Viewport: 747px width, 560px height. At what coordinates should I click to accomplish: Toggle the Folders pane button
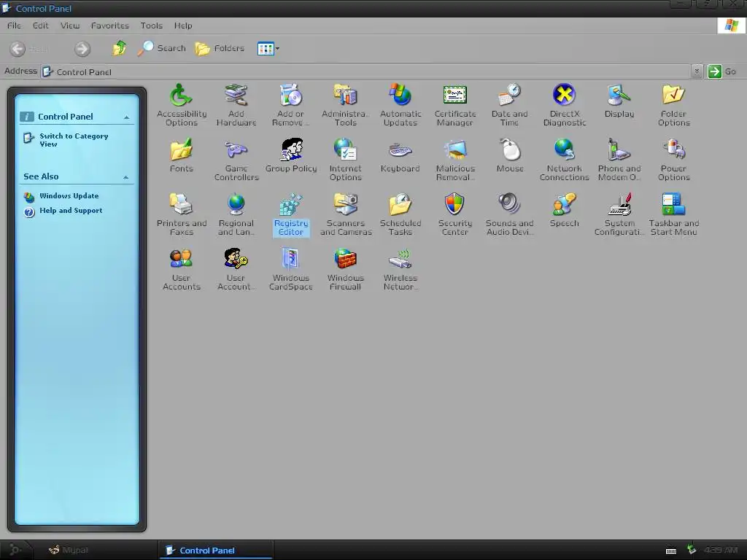coord(220,48)
